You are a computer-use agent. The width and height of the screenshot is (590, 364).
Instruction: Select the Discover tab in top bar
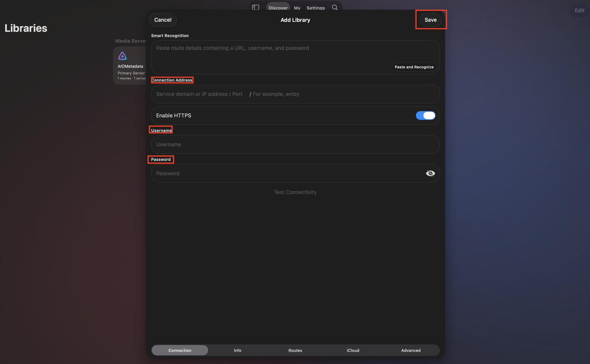click(x=278, y=8)
